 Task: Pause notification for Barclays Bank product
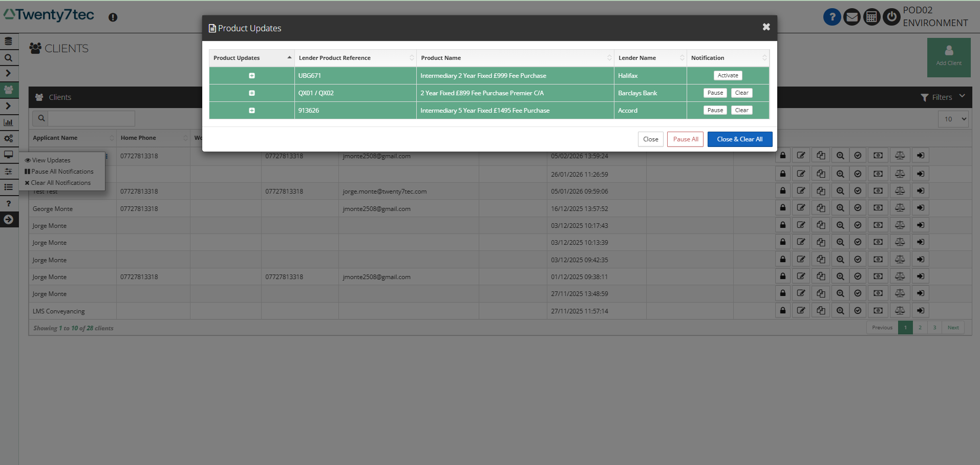click(x=715, y=93)
